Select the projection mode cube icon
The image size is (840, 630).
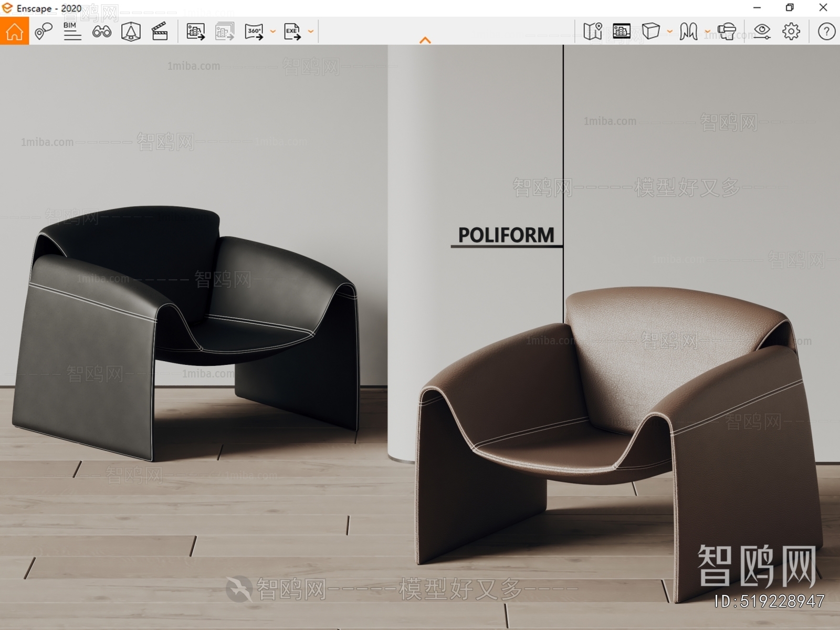pos(651,31)
